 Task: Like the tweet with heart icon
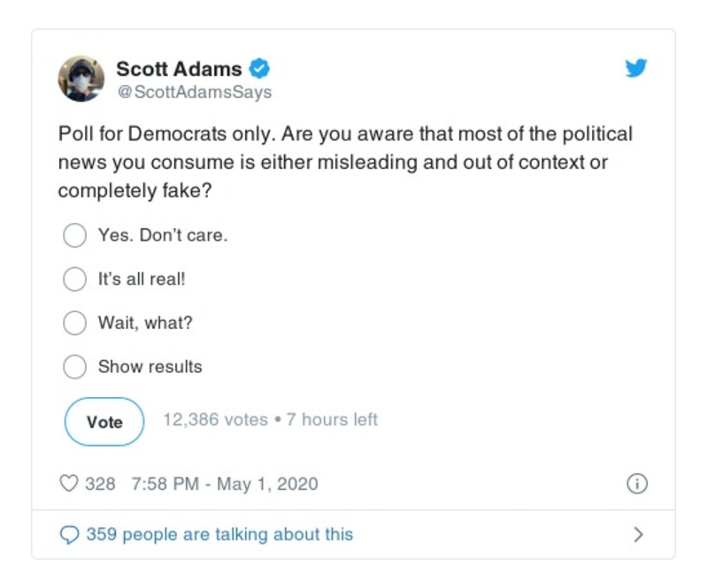point(68,484)
